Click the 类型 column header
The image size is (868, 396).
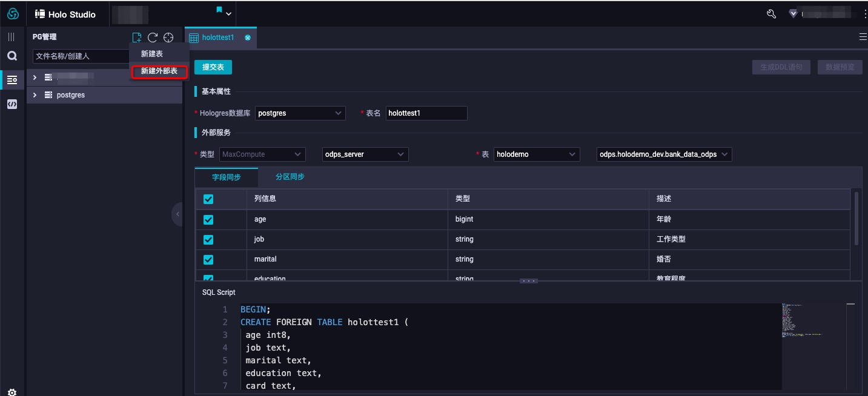548,199
